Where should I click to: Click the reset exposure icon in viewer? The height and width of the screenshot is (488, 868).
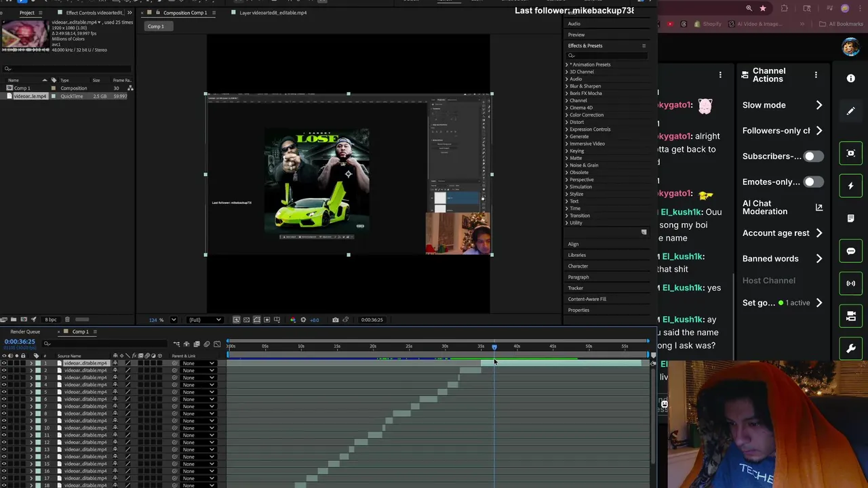(x=303, y=320)
